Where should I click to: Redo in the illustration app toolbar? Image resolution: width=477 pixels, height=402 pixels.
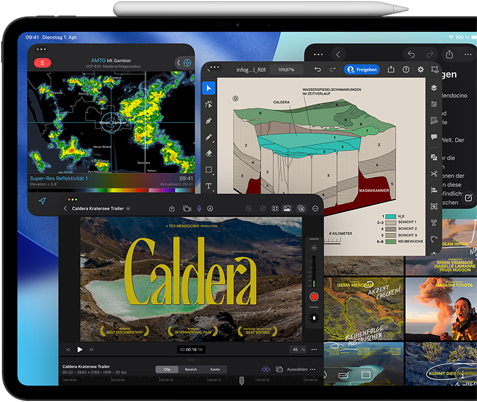click(332, 69)
